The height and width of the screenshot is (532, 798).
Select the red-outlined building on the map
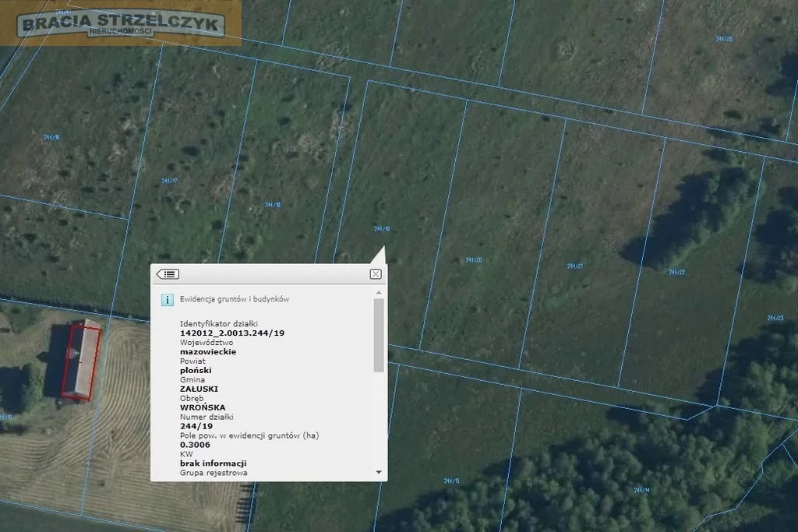81,362
